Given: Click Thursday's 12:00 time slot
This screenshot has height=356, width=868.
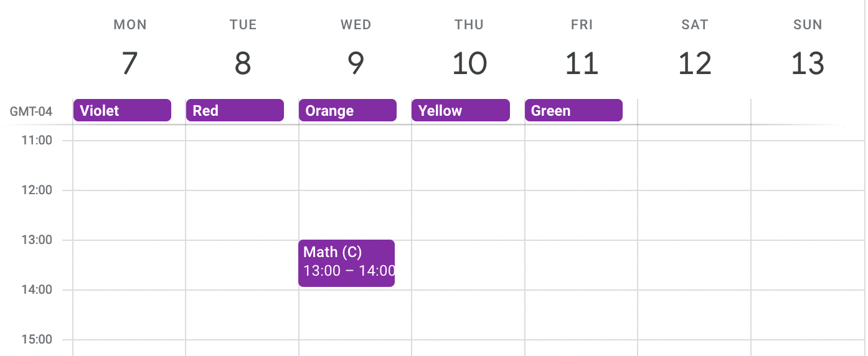Looking at the screenshot, I should coord(468,215).
